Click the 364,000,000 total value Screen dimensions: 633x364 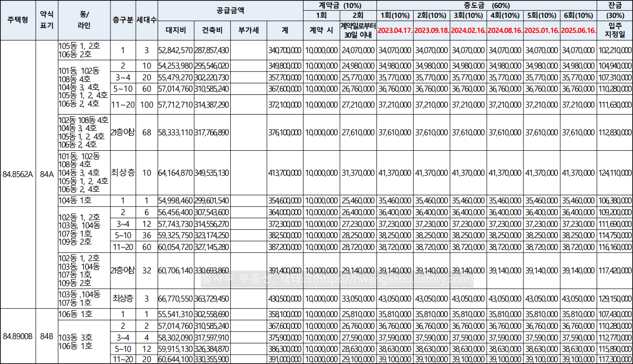285,212
